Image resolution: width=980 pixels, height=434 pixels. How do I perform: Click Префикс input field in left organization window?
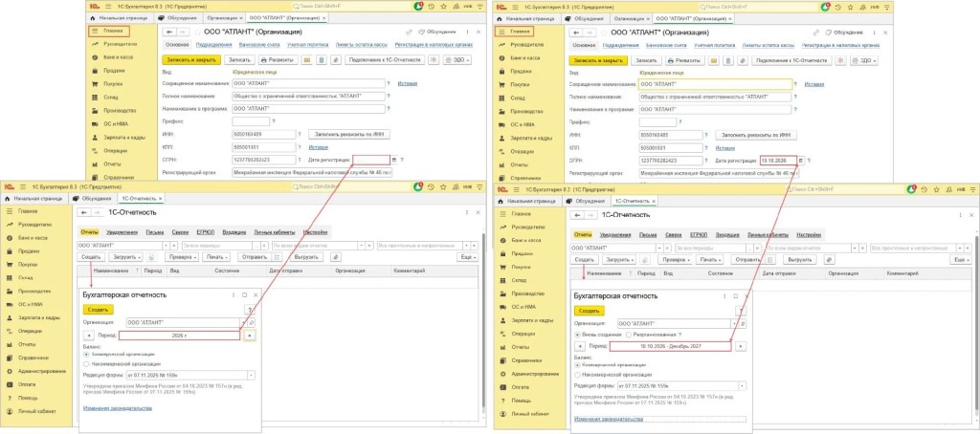(251, 121)
